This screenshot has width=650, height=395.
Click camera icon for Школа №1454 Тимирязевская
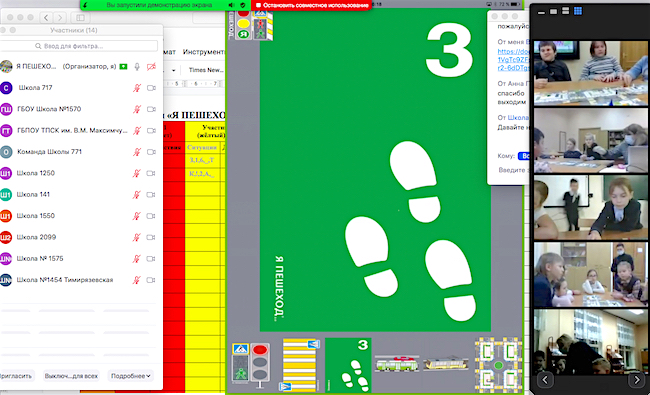pyautogui.click(x=151, y=280)
